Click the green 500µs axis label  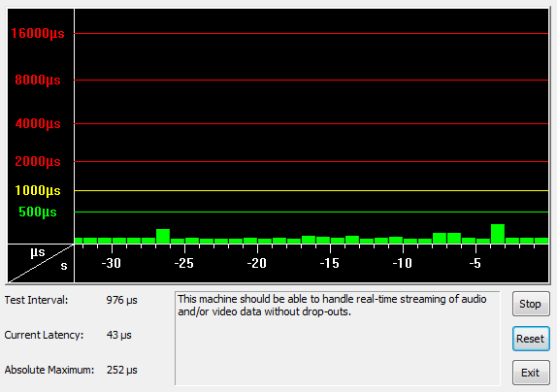(x=38, y=212)
